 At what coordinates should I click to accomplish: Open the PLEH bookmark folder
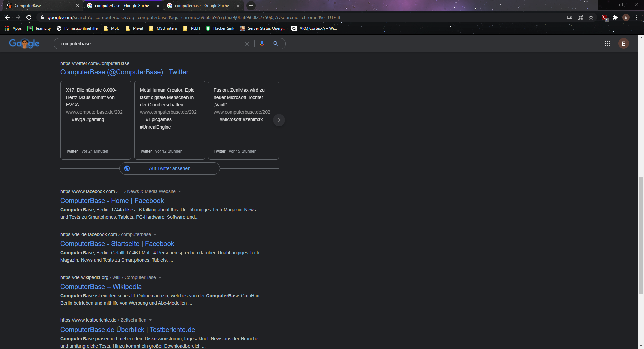pos(192,28)
